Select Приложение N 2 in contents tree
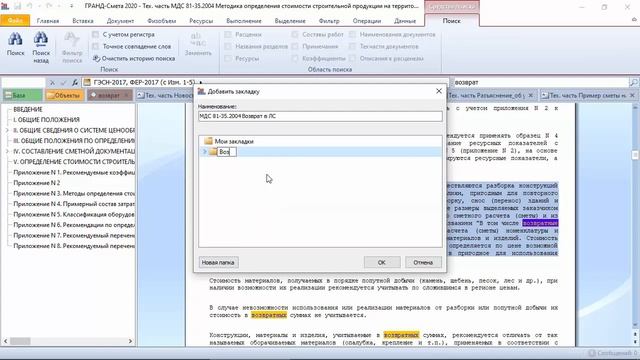Image resolution: width=640 pixels, height=360 pixels. coord(37,183)
